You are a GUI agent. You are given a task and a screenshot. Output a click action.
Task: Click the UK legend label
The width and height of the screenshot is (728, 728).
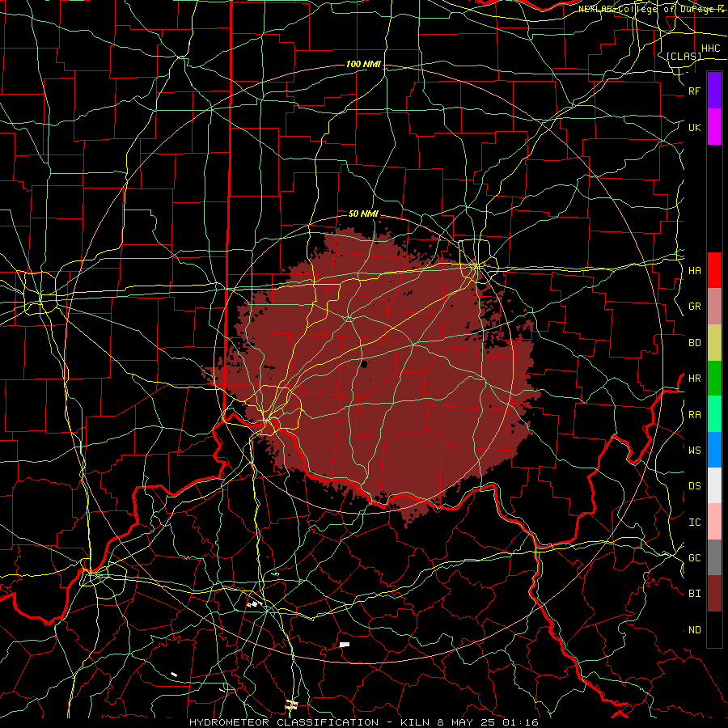pos(694,128)
